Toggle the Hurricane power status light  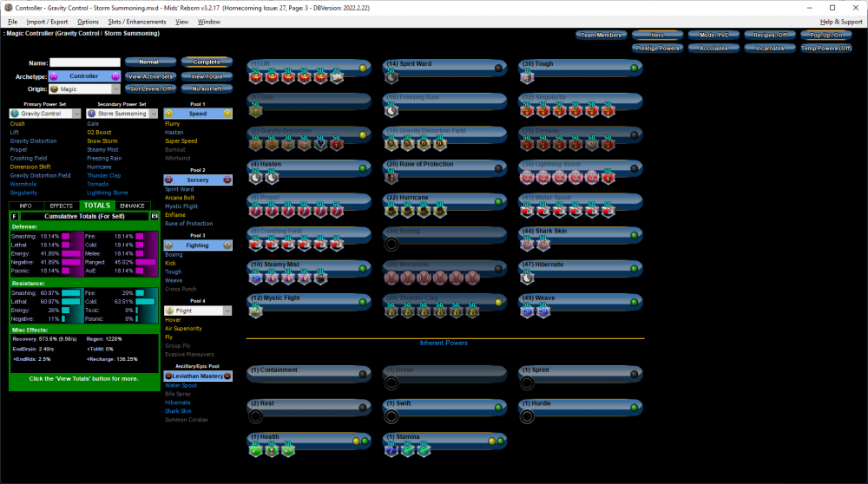click(x=499, y=198)
